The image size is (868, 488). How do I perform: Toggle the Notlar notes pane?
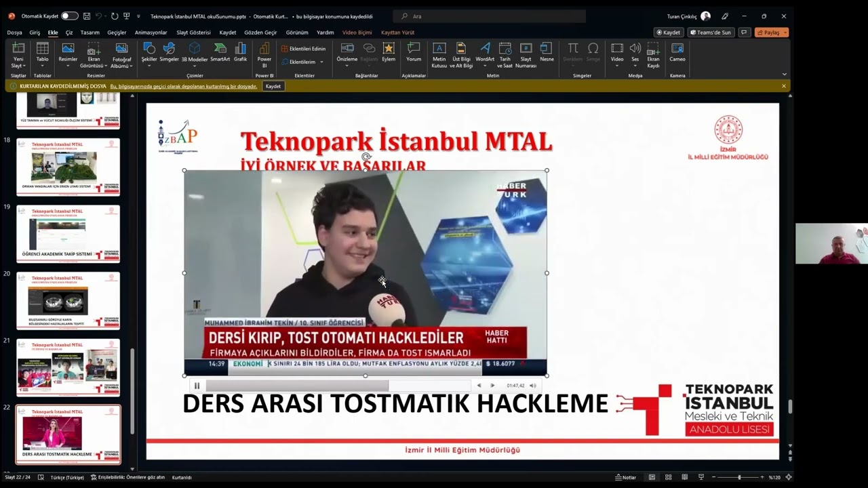click(x=626, y=477)
